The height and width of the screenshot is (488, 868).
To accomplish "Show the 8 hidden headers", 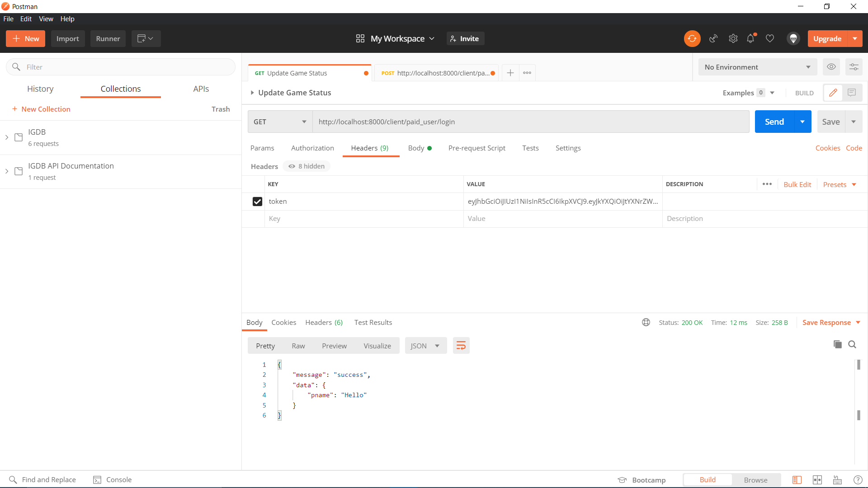I will 307,166.
